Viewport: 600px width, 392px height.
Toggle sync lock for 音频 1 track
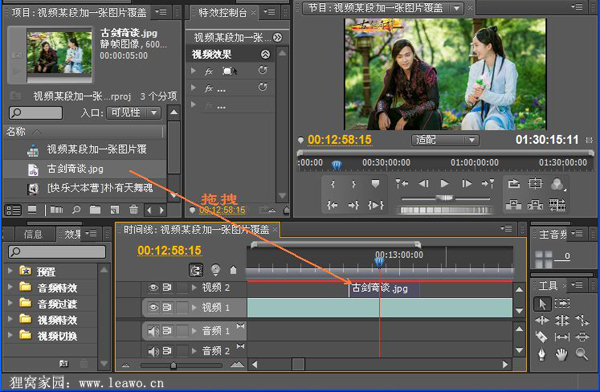(x=167, y=331)
